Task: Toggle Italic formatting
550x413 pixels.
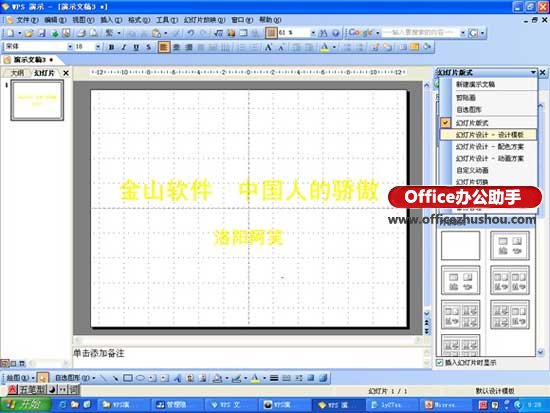Action: point(123,47)
